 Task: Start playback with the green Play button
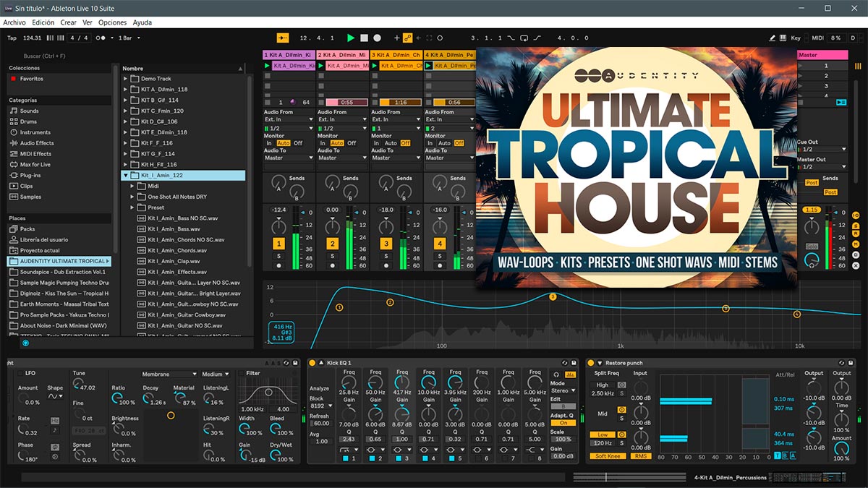(351, 38)
